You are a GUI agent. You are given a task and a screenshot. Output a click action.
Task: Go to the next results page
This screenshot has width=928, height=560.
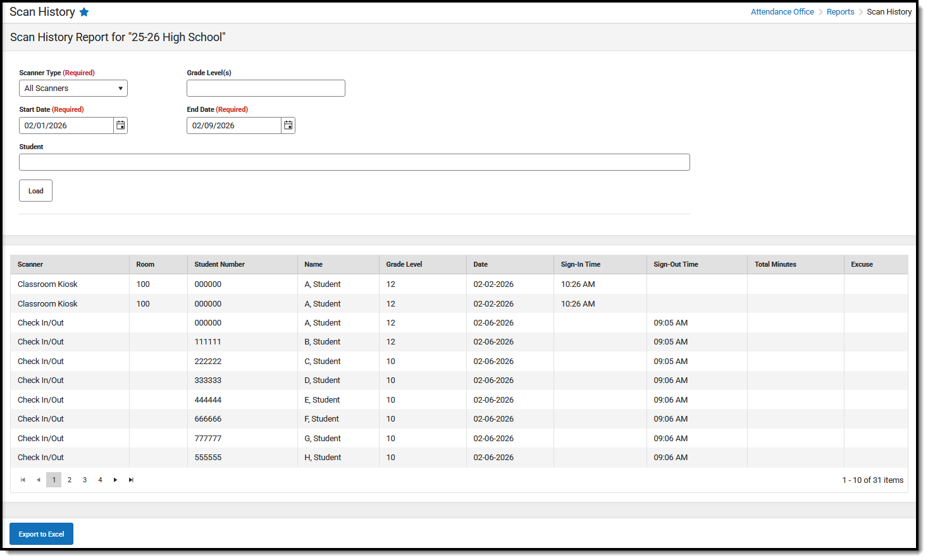coord(115,480)
